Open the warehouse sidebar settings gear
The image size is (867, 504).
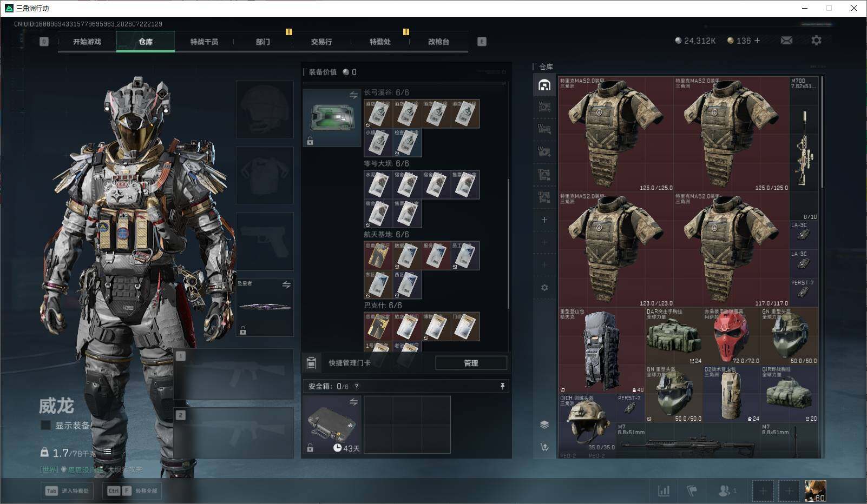click(544, 288)
